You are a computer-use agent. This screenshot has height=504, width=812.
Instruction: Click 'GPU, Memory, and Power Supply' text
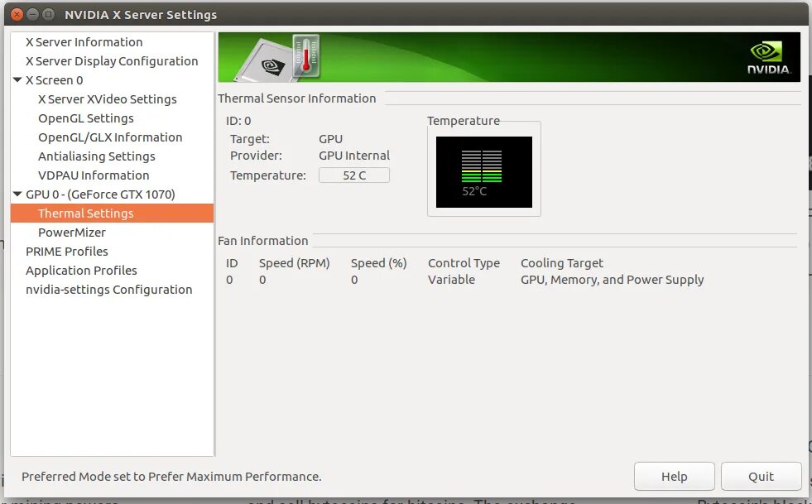(613, 280)
